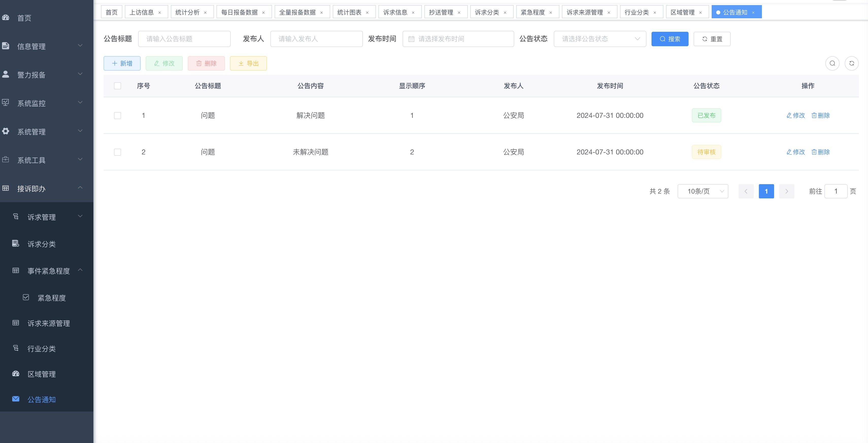The height and width of the screenshot is (443, 868).
Task: Click the 系统监控 monitor icon
Action: [x=6, y=102]
